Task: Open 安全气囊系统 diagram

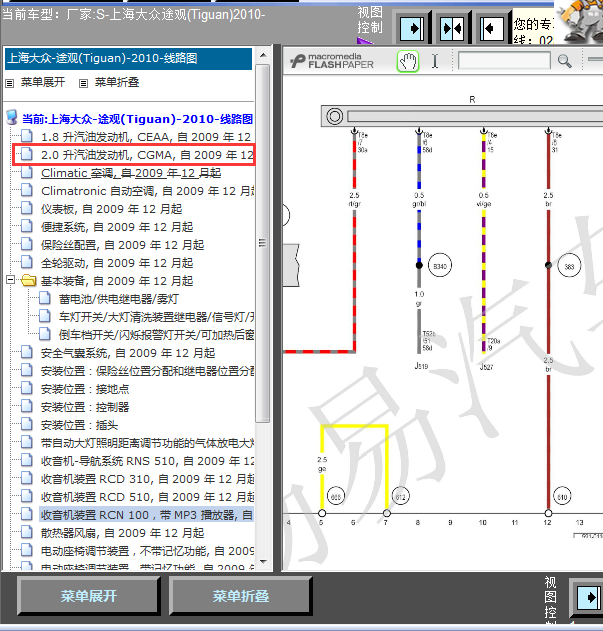Action: (128, 353)
